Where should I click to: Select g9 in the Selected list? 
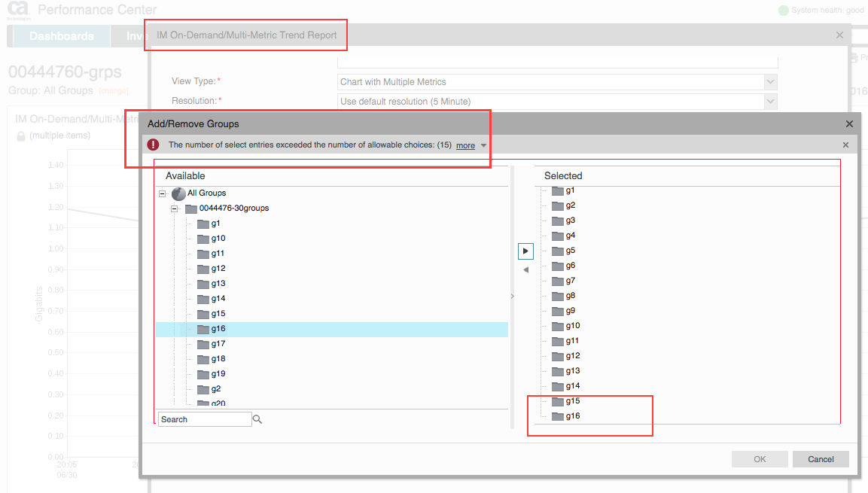570,311
